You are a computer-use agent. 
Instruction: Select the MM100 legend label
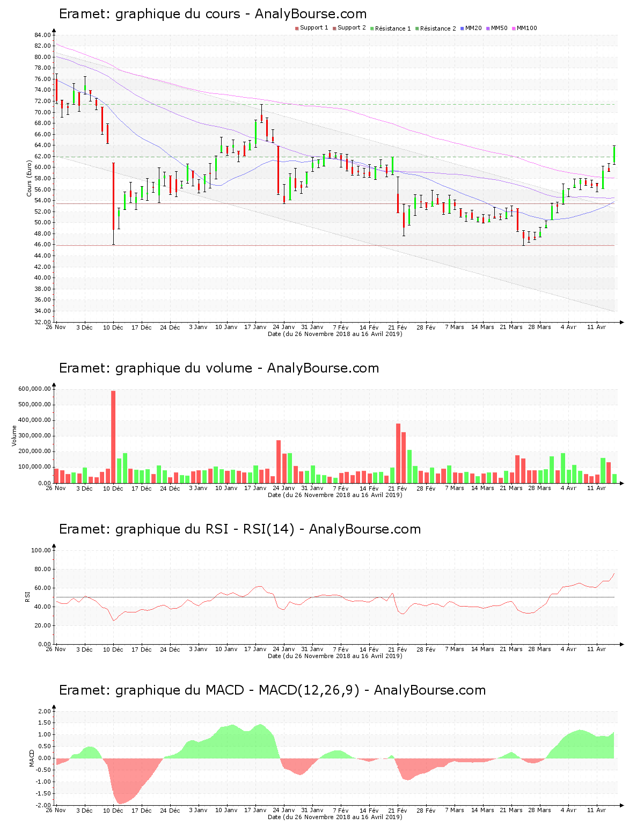click(x=527, y=28)
